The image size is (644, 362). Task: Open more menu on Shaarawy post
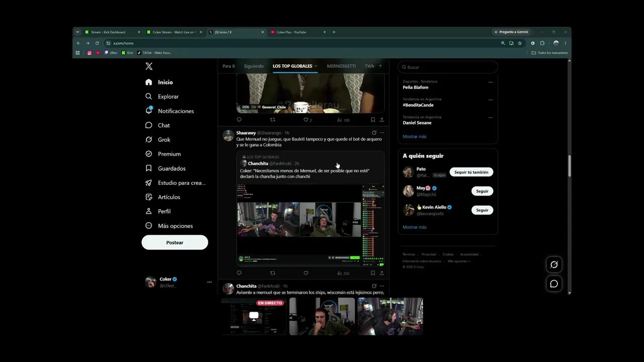[x=382, y=133]
